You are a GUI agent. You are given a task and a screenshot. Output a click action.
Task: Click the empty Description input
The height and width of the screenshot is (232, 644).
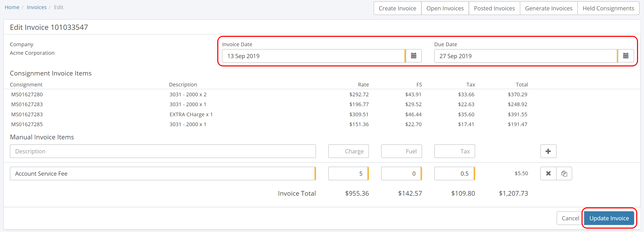coord(163,151)
